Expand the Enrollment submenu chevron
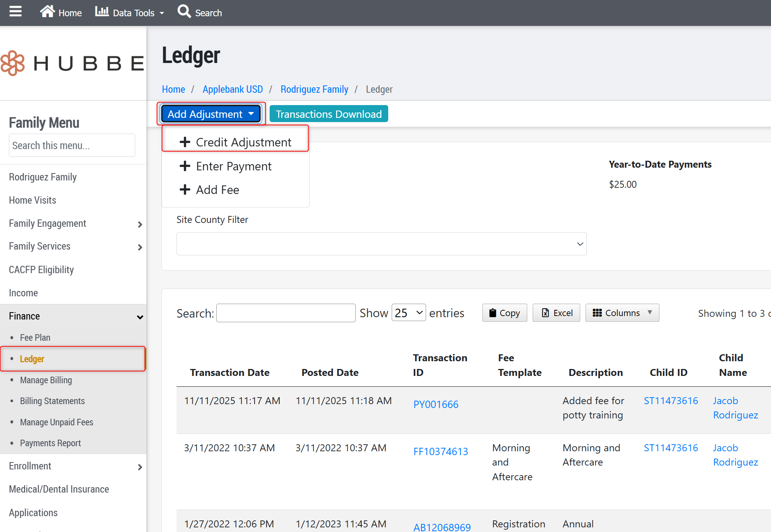The image size is (771, 532). tap(140, 467)
